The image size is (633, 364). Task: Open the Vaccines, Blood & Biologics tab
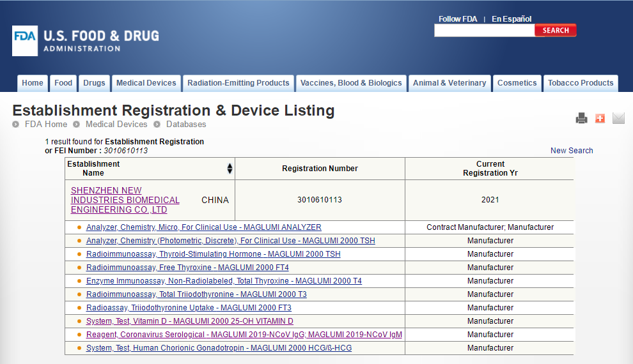[351, 83]
